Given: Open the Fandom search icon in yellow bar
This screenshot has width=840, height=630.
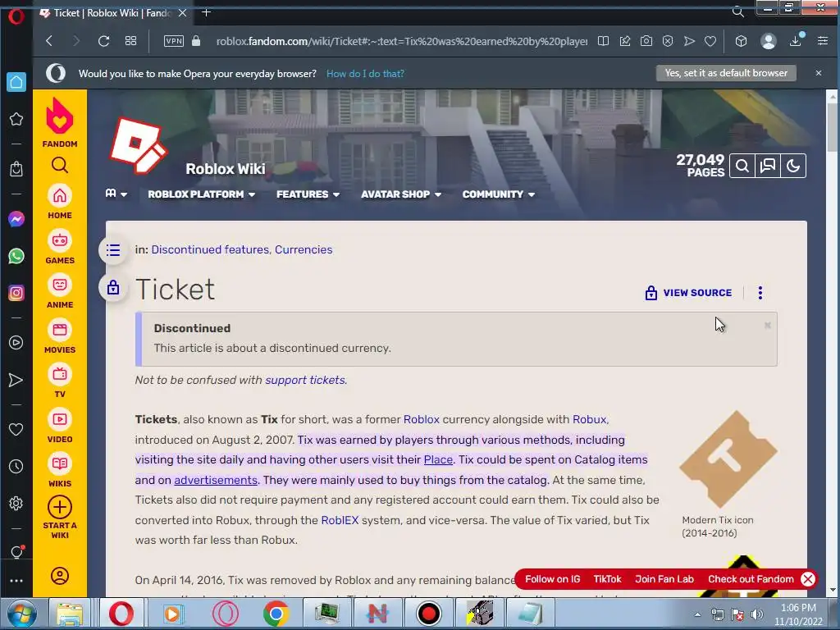Looking at the screenshot, I should (59, 165).
